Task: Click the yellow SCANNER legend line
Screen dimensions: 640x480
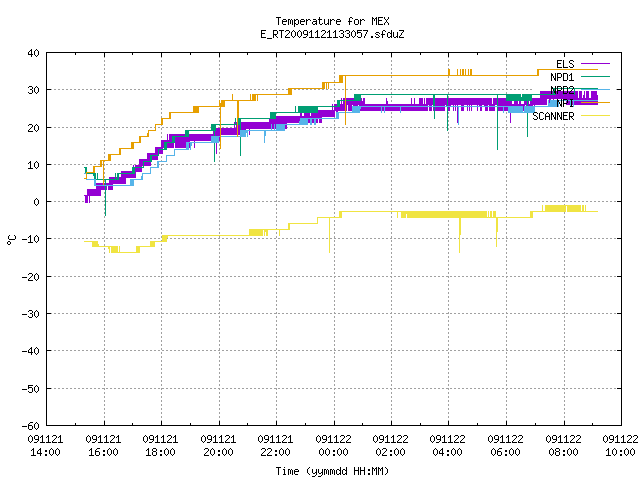Action: click(595, 116)
